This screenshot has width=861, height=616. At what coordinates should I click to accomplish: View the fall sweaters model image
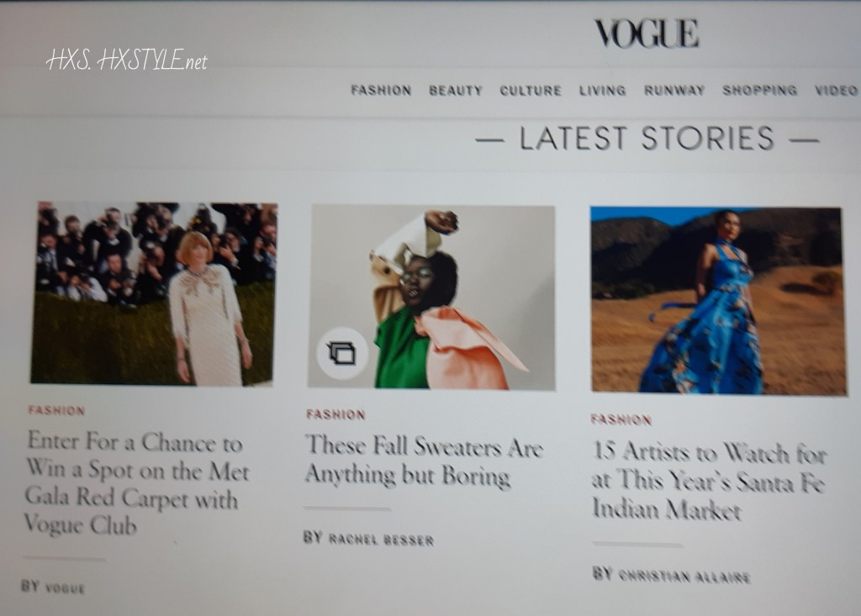[x=431, y=297]
